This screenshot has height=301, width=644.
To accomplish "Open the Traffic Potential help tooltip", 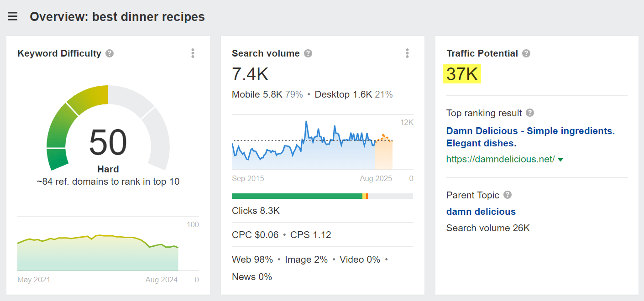I will (526, 53).
